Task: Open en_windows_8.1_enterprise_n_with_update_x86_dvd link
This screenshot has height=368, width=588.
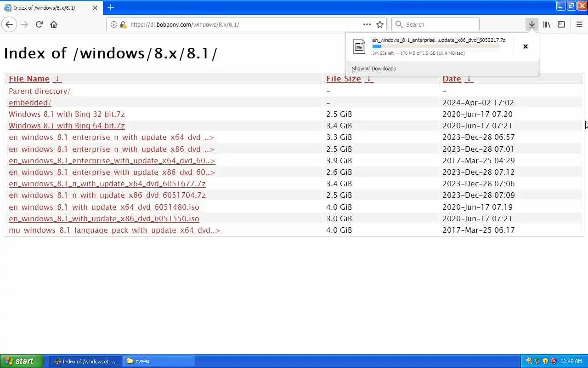Action: coord(112,149)
